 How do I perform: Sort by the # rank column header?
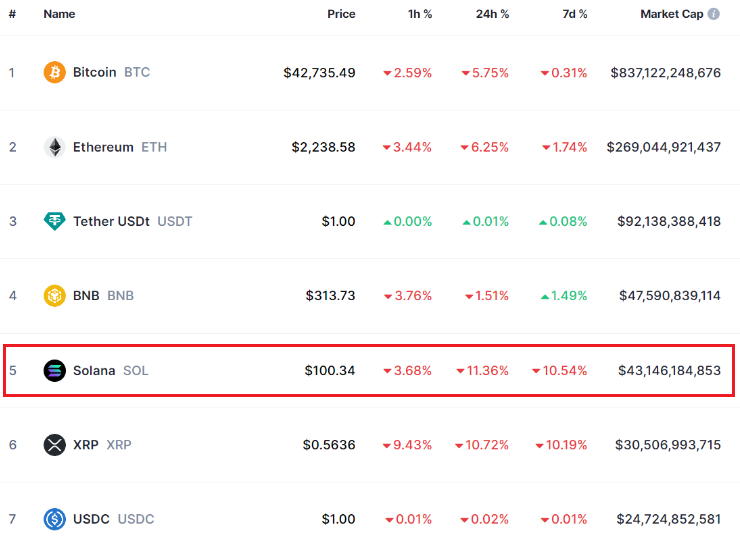pyautogui.click(x=12, y=14)
